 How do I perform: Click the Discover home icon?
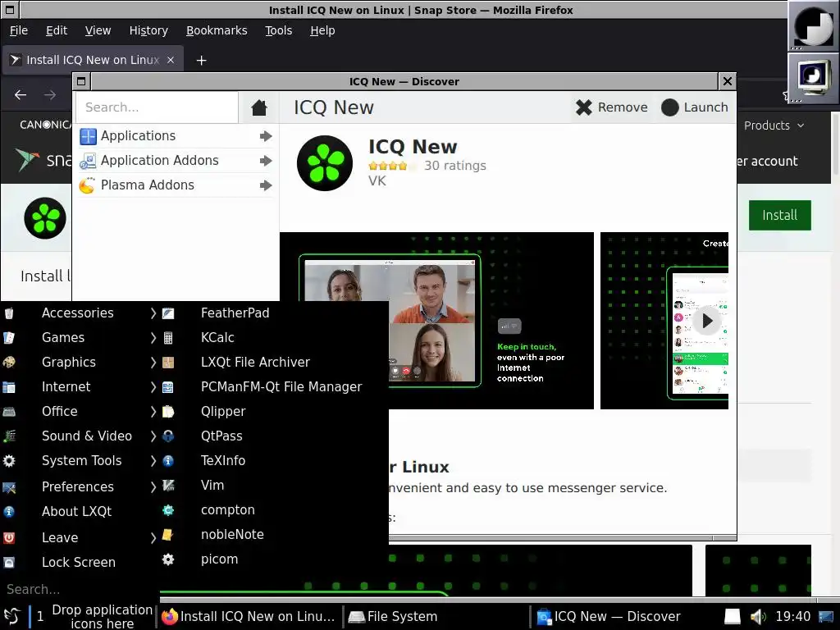[x=259, y=107]
